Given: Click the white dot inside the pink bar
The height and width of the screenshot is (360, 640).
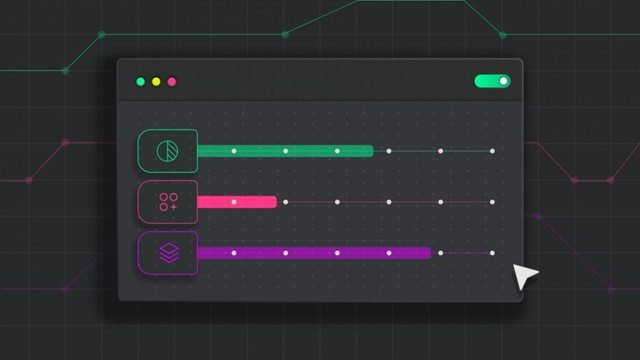Looking at the screenshot, I should click(234, 202).
